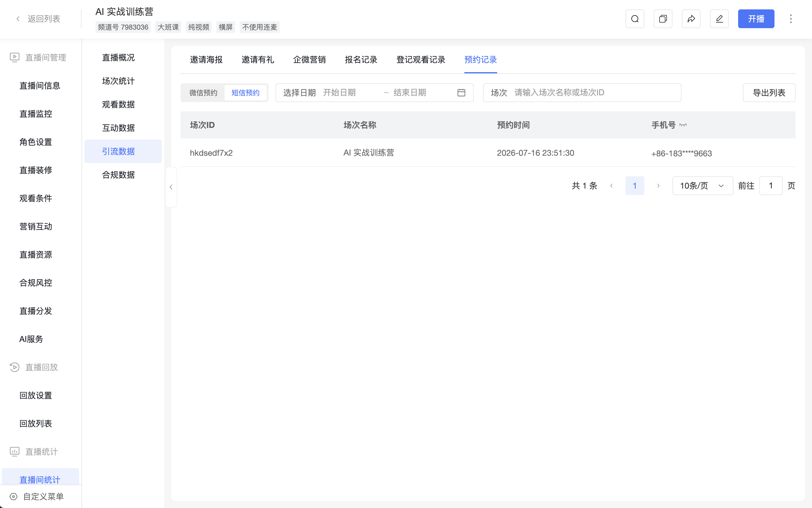Click the 直播回放 section icon
The height and width of the screenshot is (508, 812).
[x=14, y=367]
